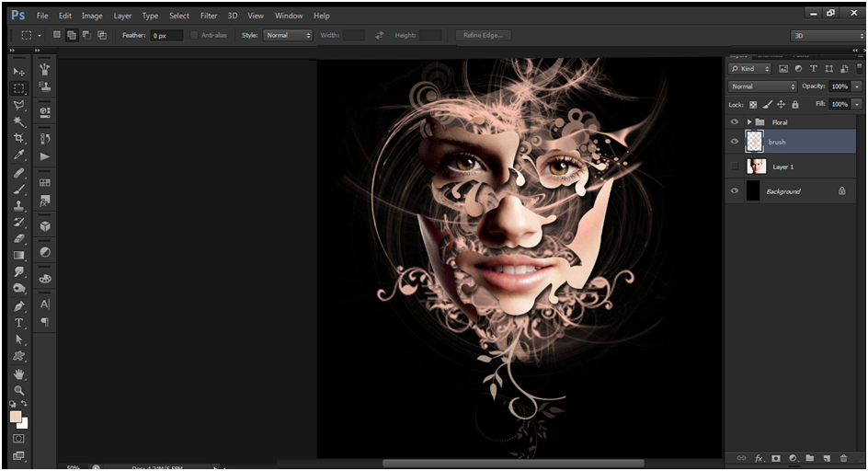The width and height of the screenshot is (868, 471).
Task: Select the Gradient tool
Action: [18, 256]
